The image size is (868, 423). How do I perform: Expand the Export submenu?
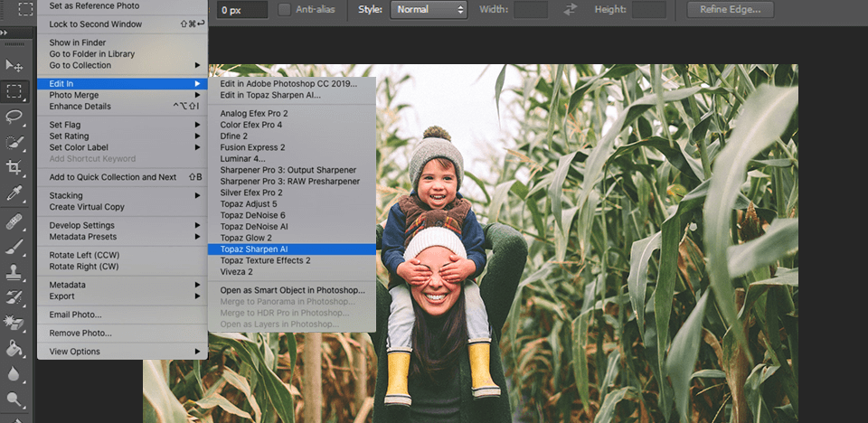click(122, 296)
